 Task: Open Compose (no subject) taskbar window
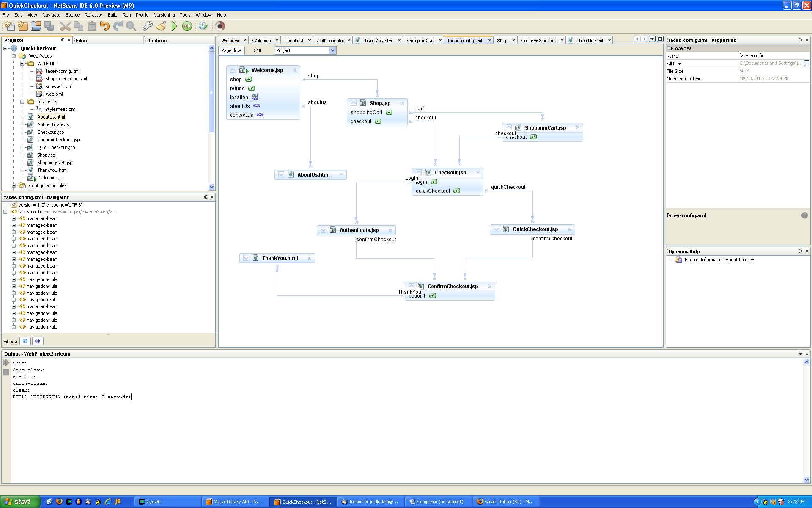438,502
